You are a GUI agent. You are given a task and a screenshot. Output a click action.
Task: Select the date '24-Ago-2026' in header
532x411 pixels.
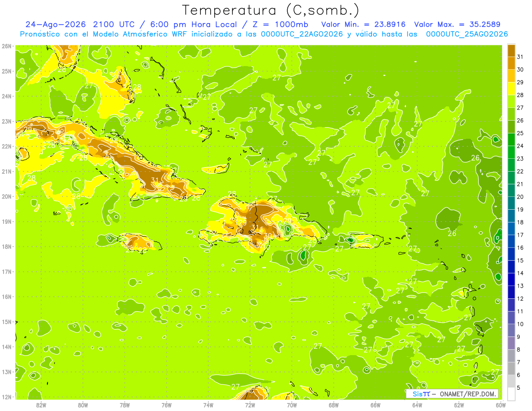(56, 24)
